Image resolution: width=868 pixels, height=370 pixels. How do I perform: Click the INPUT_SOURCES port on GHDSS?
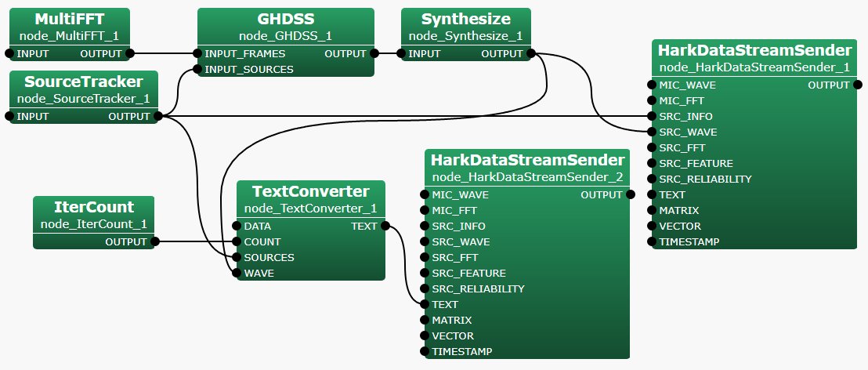pyautogui.click(x=197, y=70)
